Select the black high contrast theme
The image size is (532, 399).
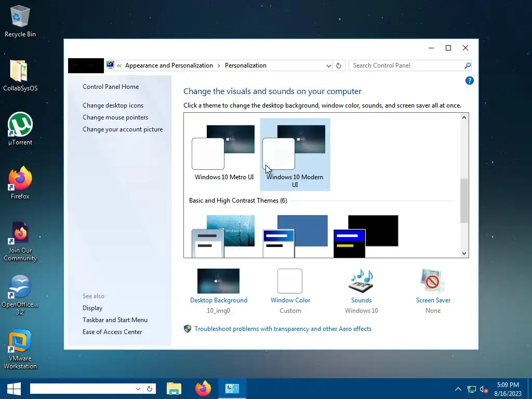coord(366,236)
